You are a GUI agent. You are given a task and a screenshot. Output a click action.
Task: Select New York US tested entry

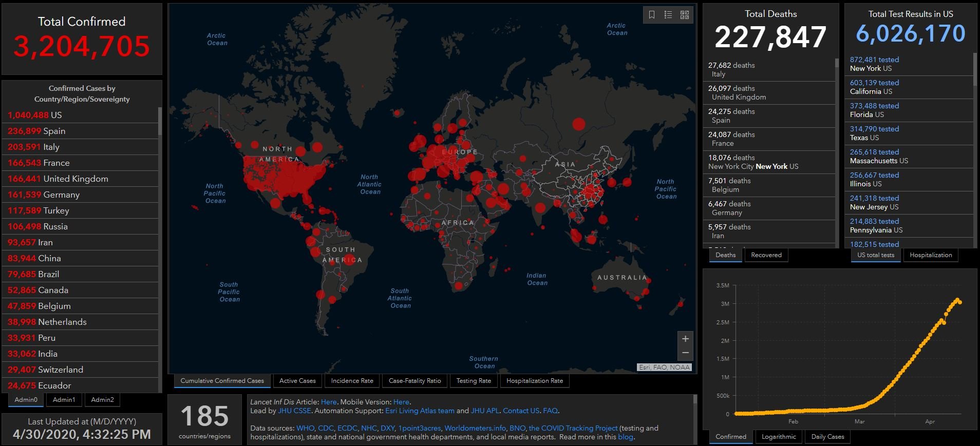click(909, 64)
